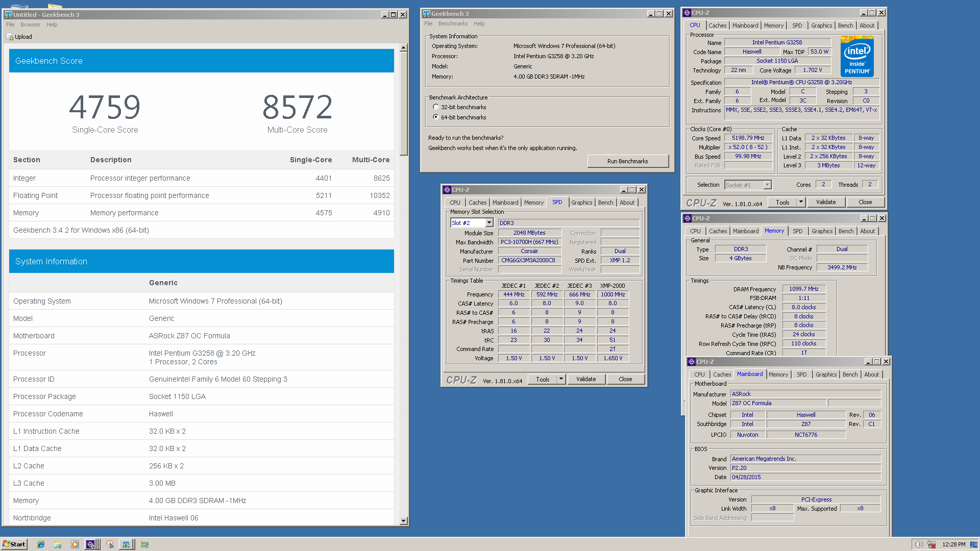Click scroll-up arrow in Geekbench results scrollbar

click(x=404, y=47)
